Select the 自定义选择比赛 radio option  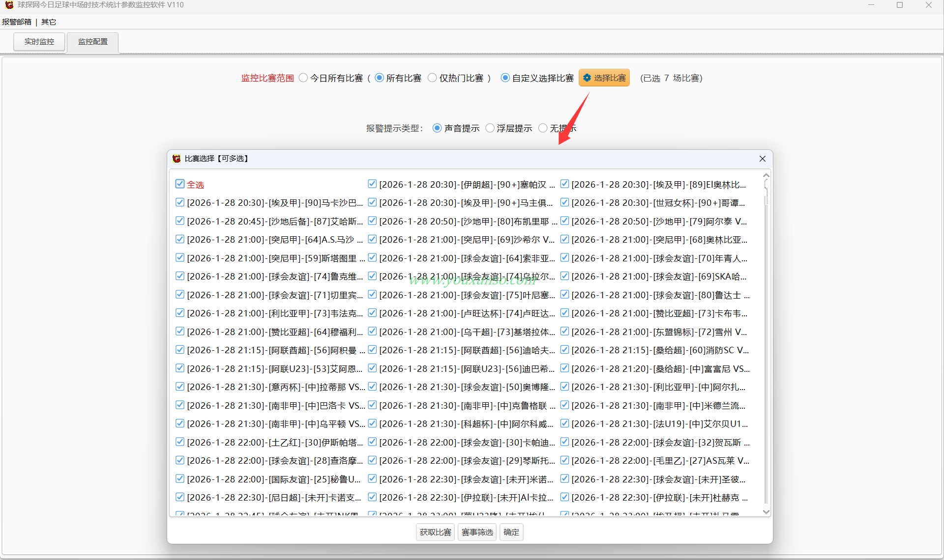tap(505, 78)
